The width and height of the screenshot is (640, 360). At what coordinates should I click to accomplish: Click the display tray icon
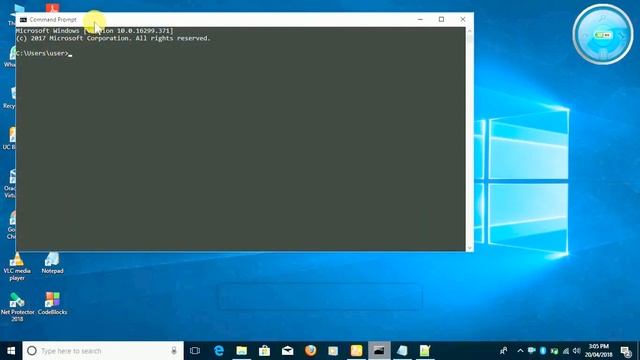[x=531, y=351]
